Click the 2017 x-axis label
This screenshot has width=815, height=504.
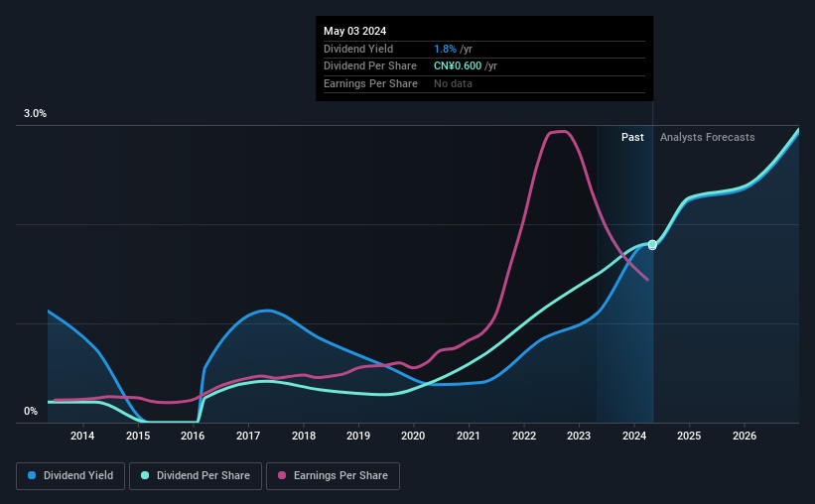(248, 436)
